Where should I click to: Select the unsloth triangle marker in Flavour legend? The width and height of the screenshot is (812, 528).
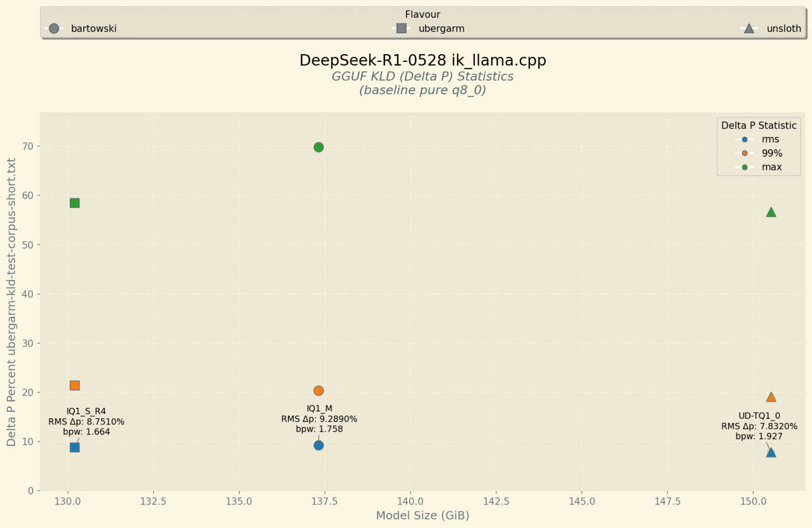748,28
